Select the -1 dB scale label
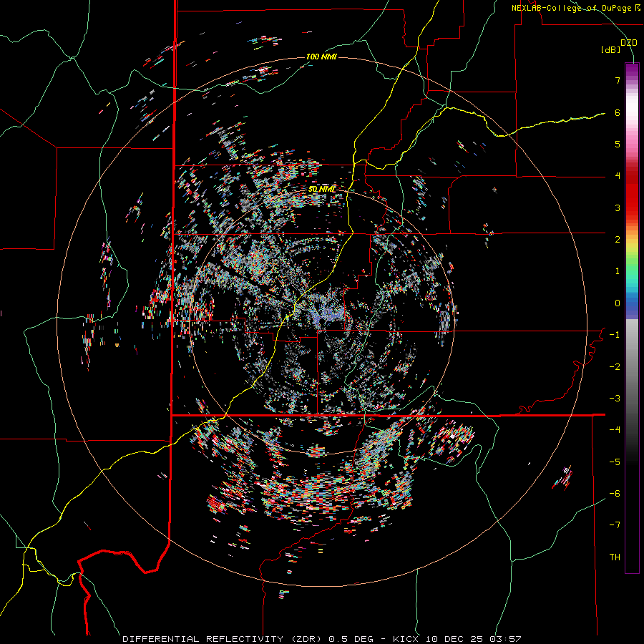The width and height of the screenshot is (644, 644). point(615,335)
